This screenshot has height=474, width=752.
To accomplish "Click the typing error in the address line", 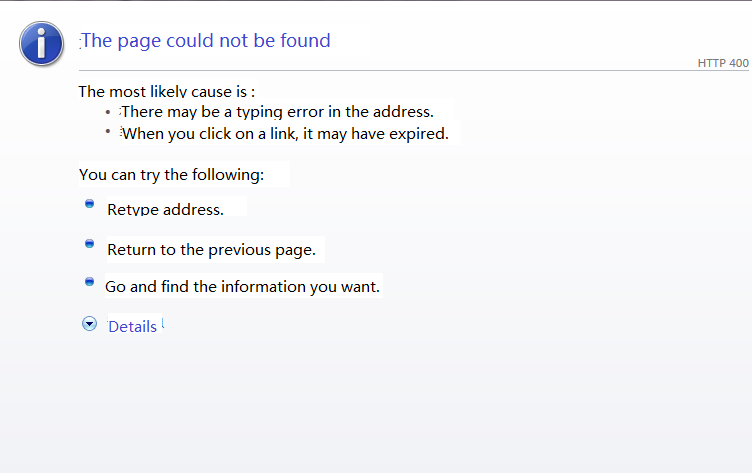I will 277,112.
